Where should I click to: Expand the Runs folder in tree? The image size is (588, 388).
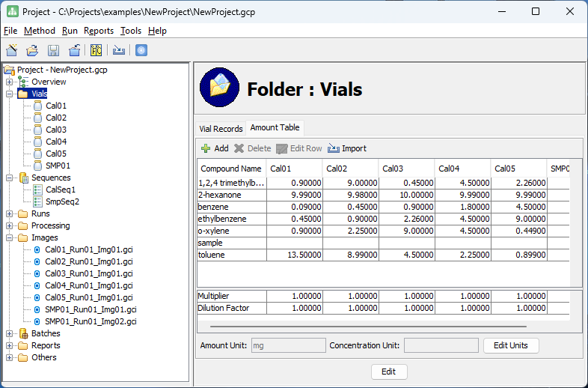tap(9, 213)
